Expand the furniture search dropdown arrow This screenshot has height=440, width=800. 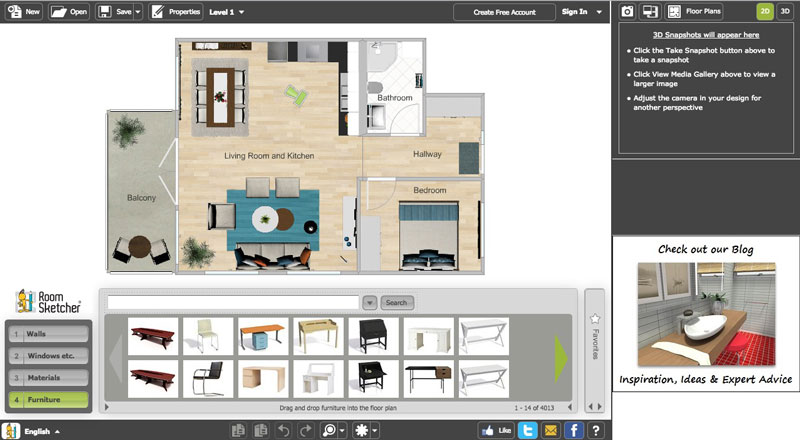point(369,302)
